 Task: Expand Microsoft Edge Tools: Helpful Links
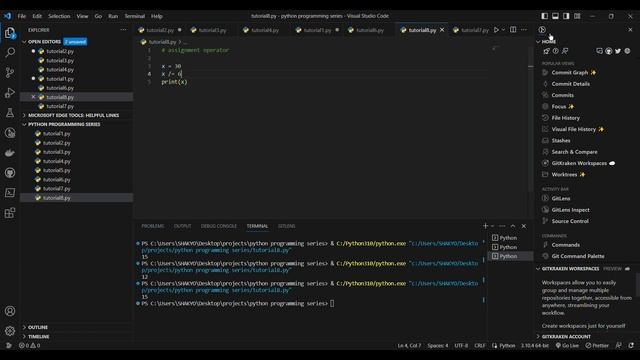tap(73, 115)
